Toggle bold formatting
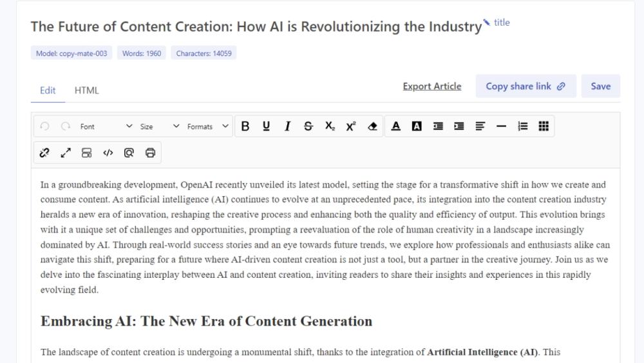Screen dimensions: 644x363 point(245,126)
